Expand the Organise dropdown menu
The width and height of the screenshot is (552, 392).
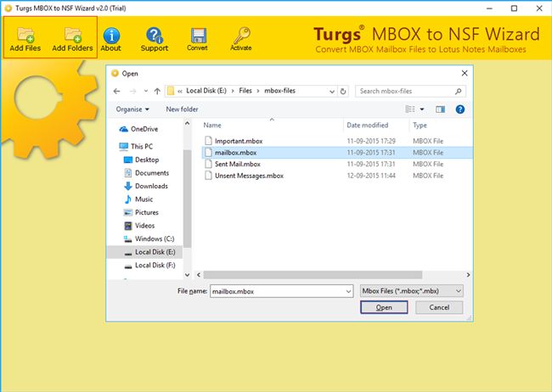pos(132,109)
